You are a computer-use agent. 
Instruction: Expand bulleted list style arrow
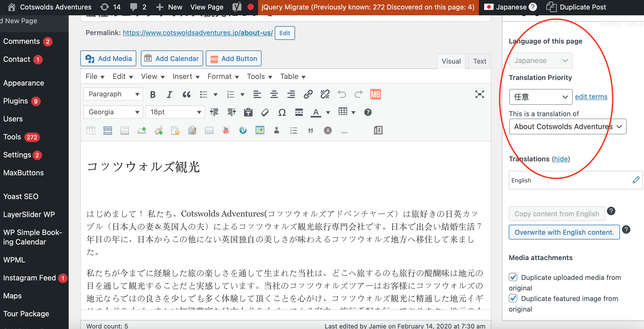tap(215, 95)
